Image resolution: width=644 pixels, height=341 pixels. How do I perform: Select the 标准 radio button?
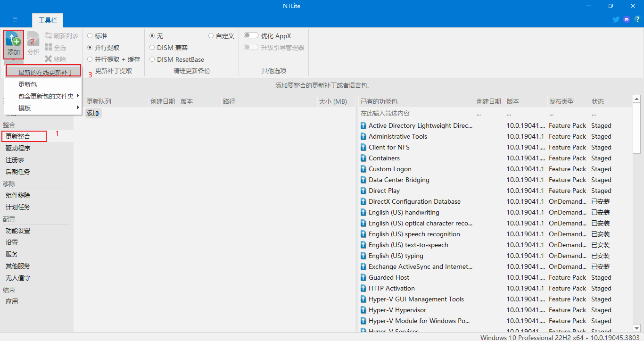pos(90,36)
